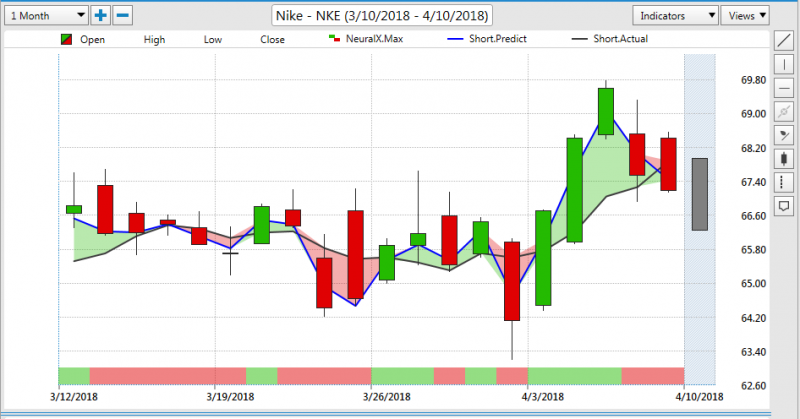Select the trend line drawing tool

coord(784,41)
